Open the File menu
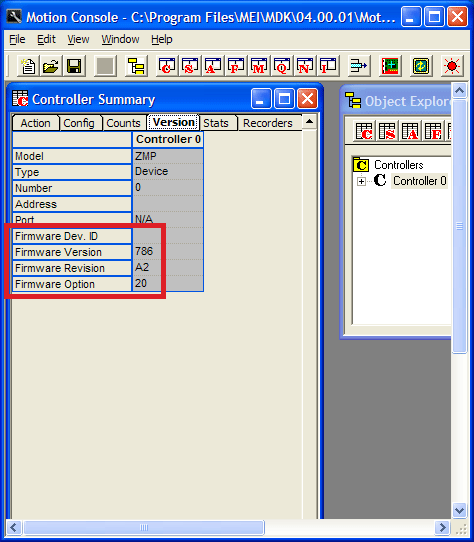The height and width of the screenshot is (542, 474). [17, 39]
